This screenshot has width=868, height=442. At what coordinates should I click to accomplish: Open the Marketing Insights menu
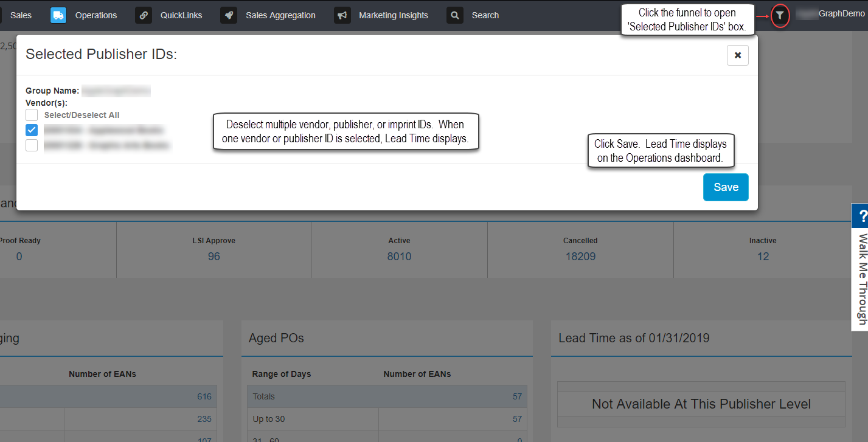394,15
